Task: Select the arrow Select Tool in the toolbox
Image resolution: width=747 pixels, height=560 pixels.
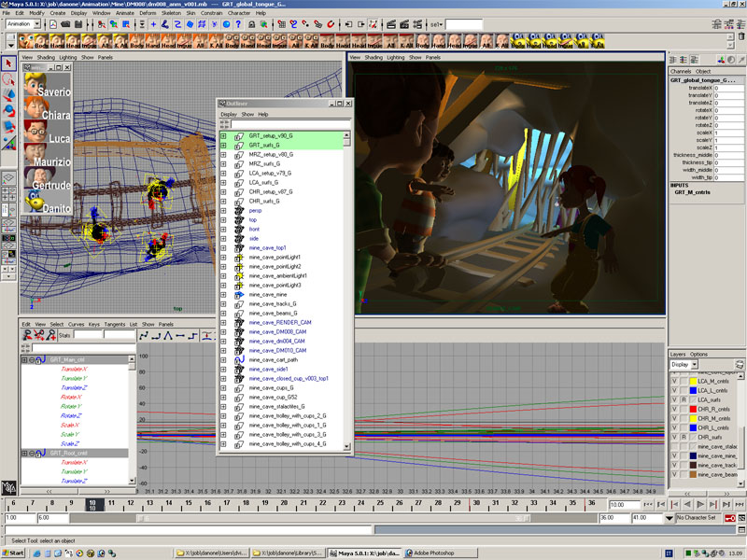Action: [x=8, y=63]
